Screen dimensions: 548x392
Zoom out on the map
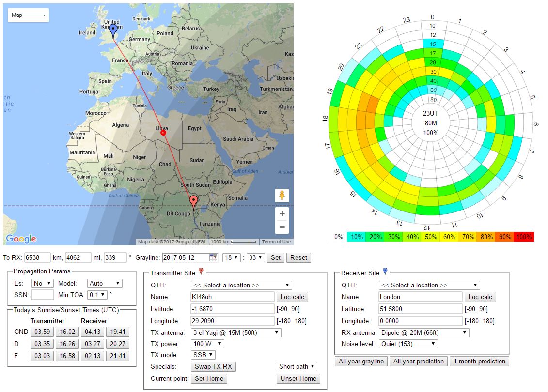[282, 227]
